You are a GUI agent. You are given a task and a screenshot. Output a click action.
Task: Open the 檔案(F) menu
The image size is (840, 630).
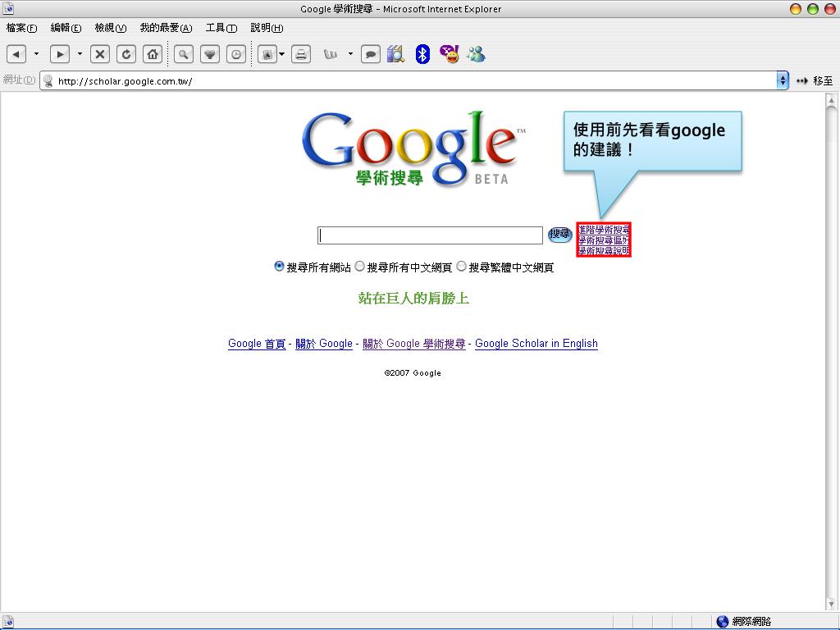pos(21,28)
